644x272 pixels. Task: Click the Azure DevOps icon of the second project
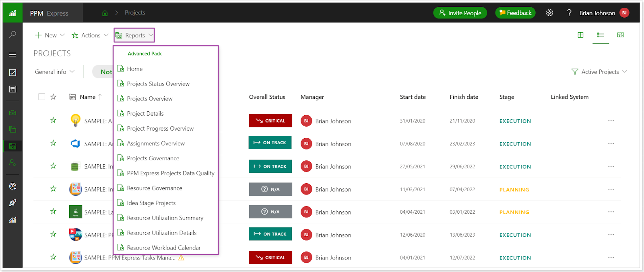75,143
